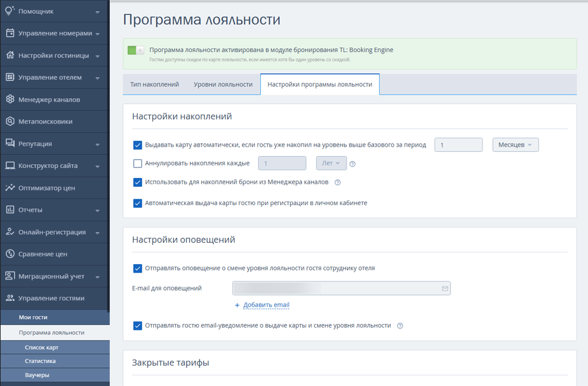Screen dimensions: 588x386
Task: Click help icon next to Лет dropdown
Action: pyautogui.click(x=352, y=164)
